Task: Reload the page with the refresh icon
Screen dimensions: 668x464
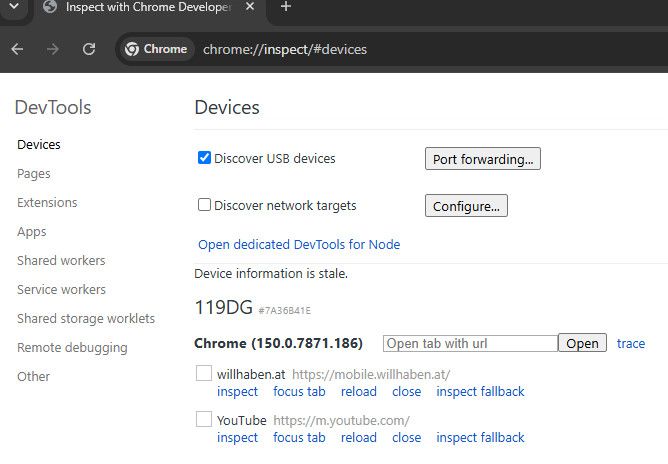Action: pos(89,49)
